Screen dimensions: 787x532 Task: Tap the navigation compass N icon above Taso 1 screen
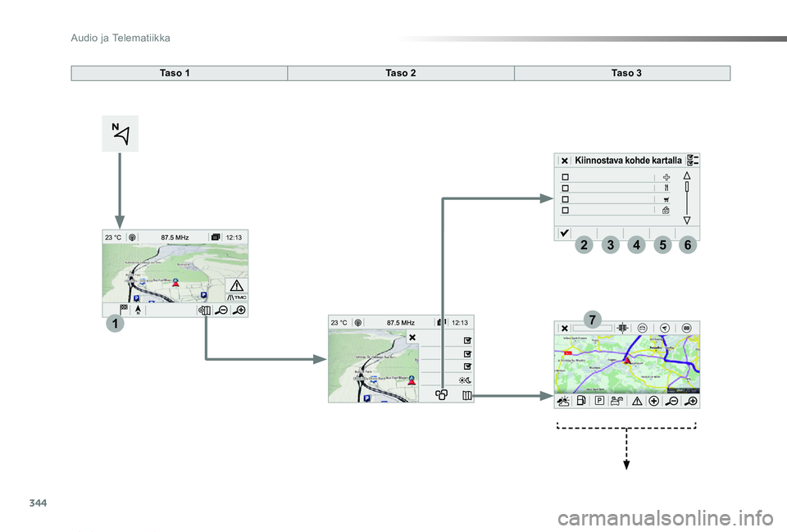121,134
